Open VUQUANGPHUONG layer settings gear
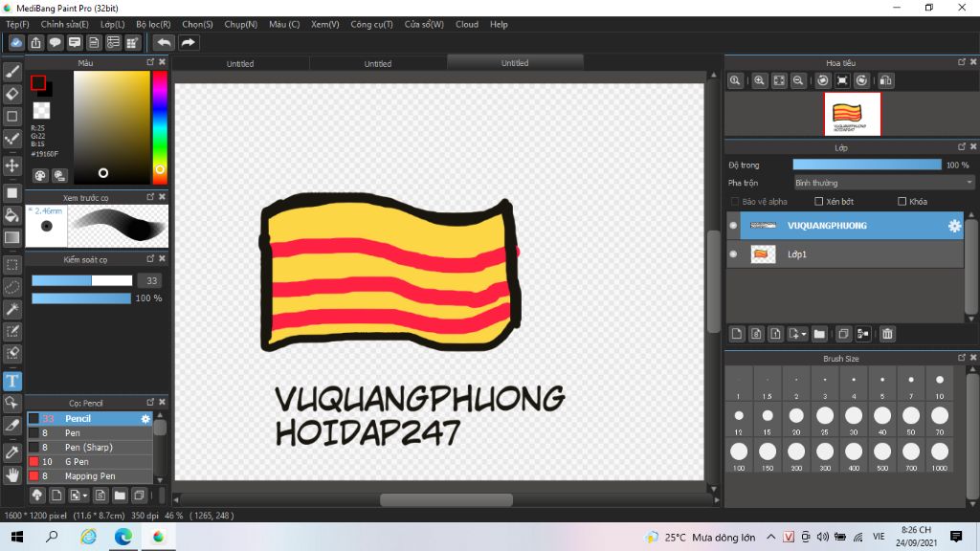The width and height of the screenshot is (980, 551). (954, 226)
